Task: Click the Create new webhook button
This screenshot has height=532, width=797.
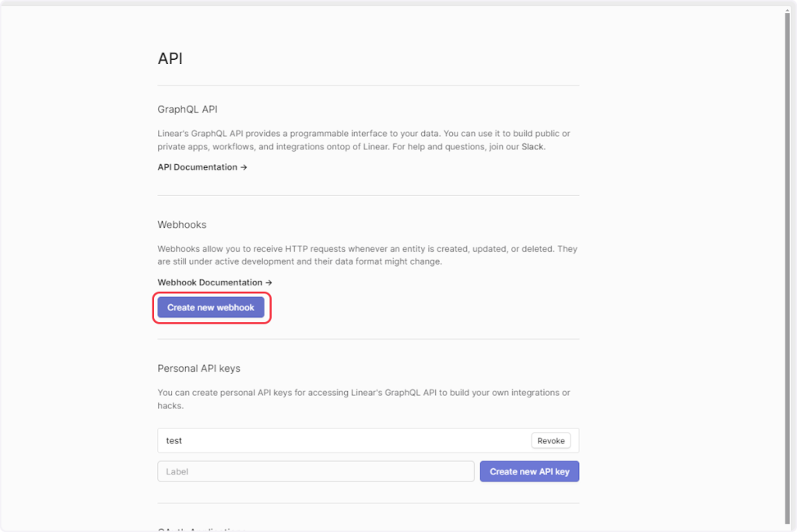Action: (x=211, y=307)
